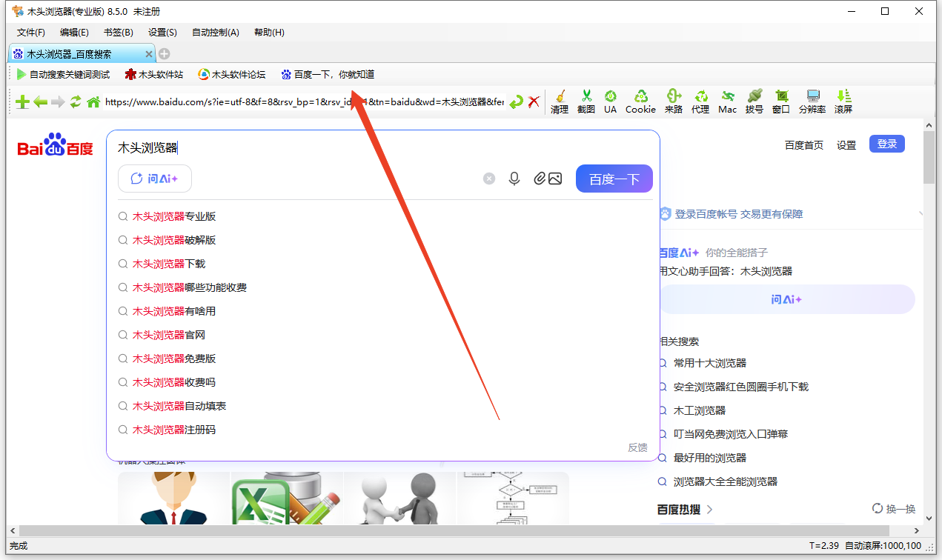Open the 木头软件论坛 bookmark
The width and height of the screenshot is (942, 560).
tap(231, 75)
